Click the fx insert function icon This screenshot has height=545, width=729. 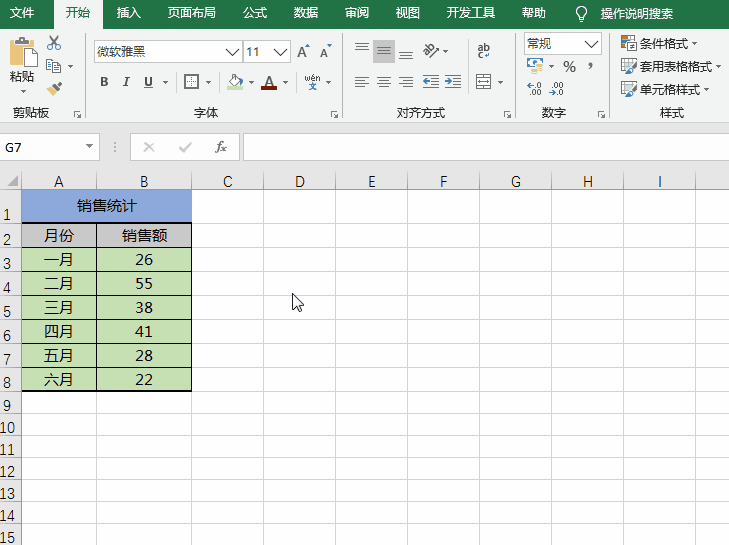[221, 147]
